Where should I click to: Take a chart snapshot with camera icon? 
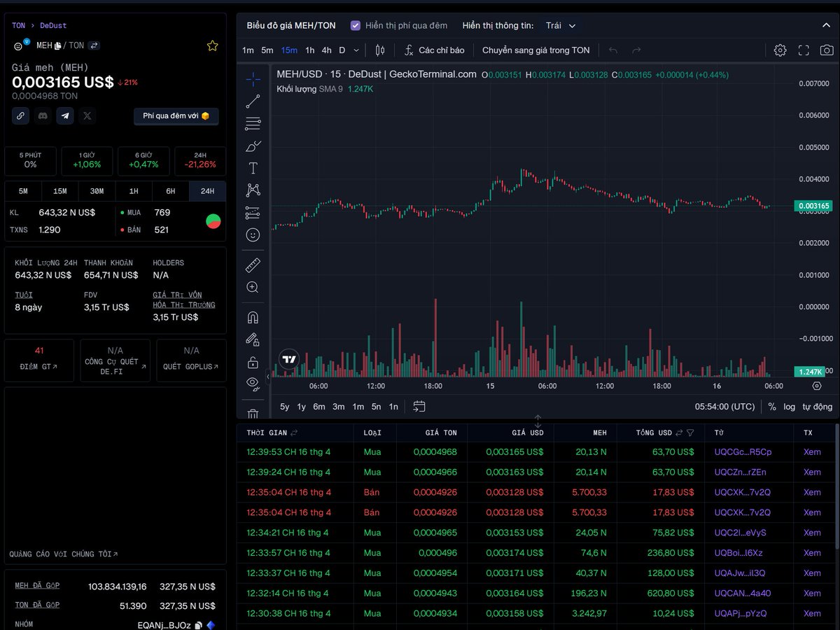pos(827,50)
